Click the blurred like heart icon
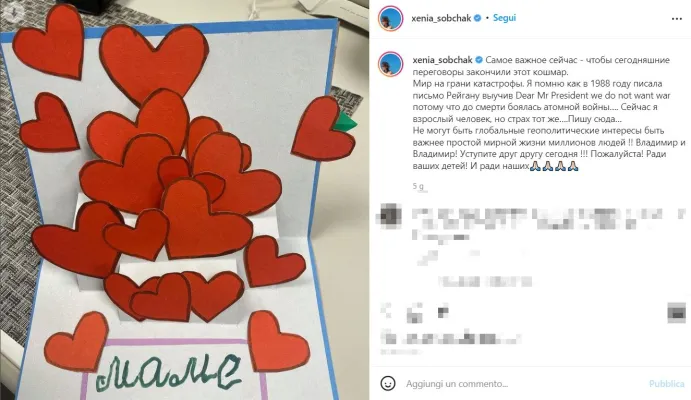 pyautogui.click(x=386, y=311)
